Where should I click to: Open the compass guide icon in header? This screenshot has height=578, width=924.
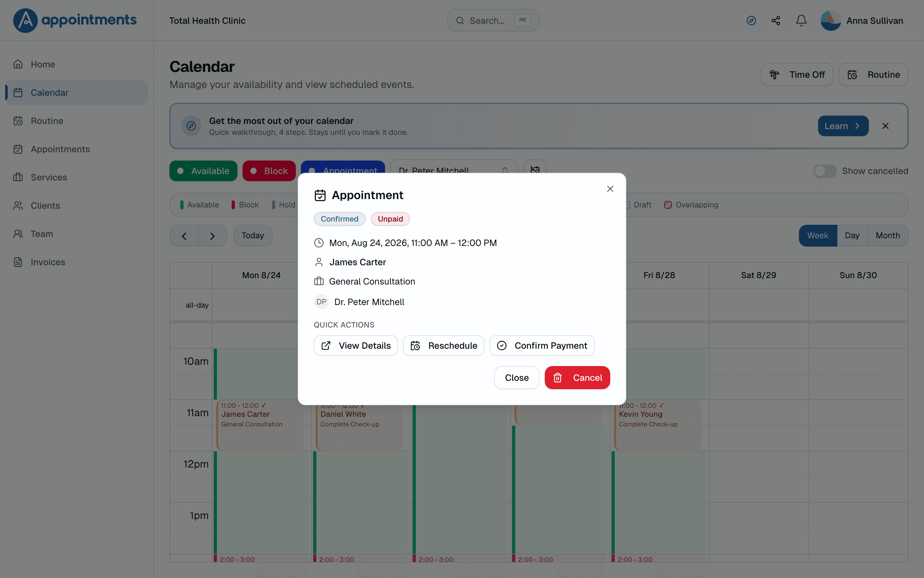point(751,21)
